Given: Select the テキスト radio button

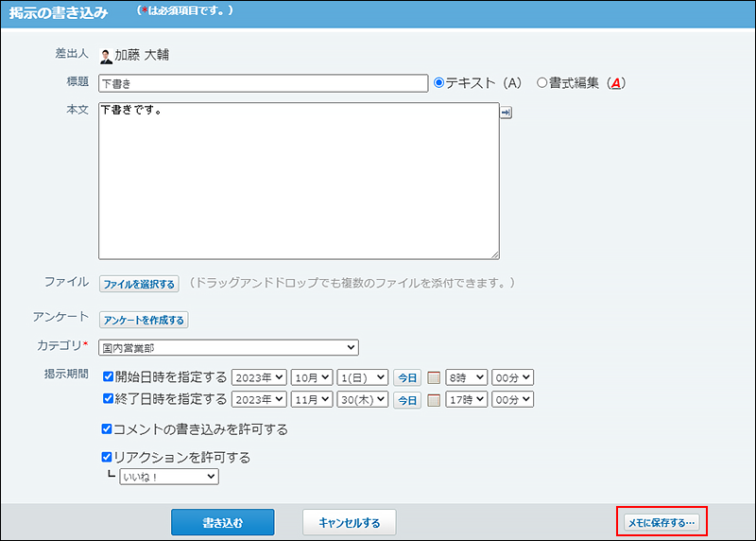Looking at the screenshot, I should coord(438,82).
